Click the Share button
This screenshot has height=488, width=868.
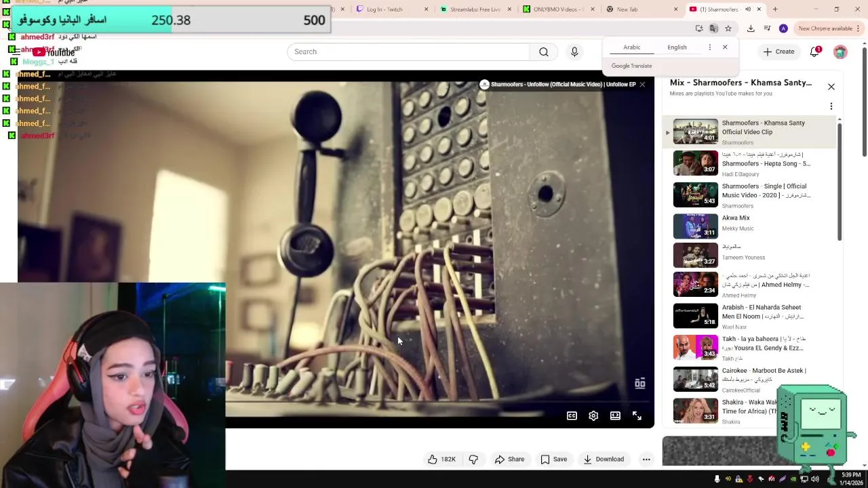click(509, 459)
